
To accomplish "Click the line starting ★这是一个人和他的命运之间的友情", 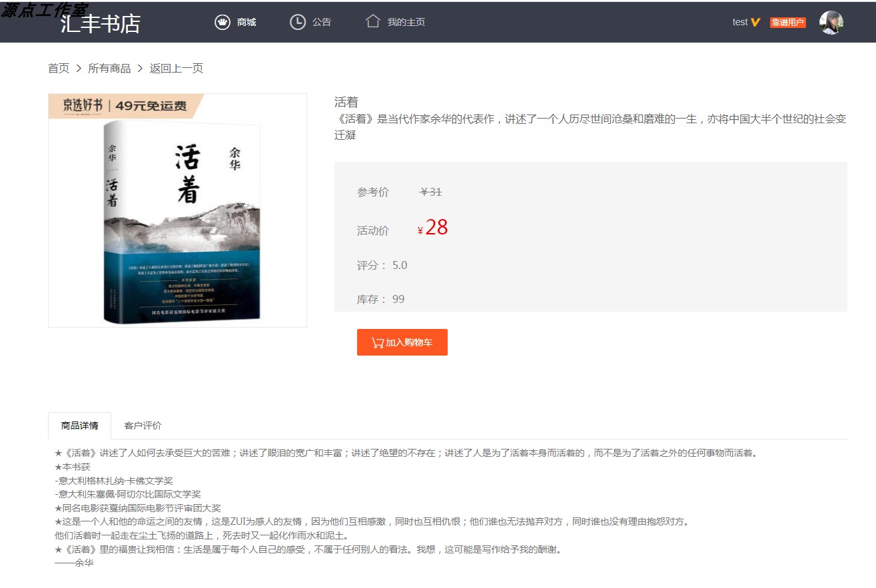I will [x=372, y=521].
